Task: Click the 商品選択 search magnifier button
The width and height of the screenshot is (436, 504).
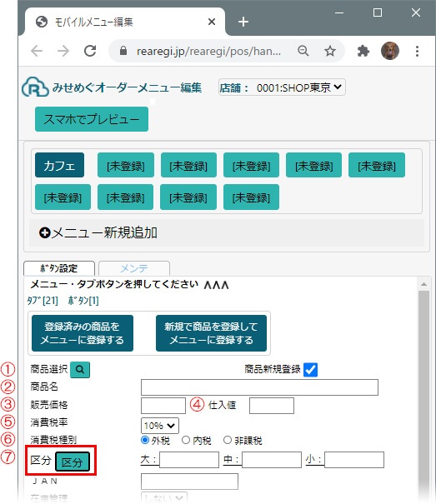Action: (80, 370)
